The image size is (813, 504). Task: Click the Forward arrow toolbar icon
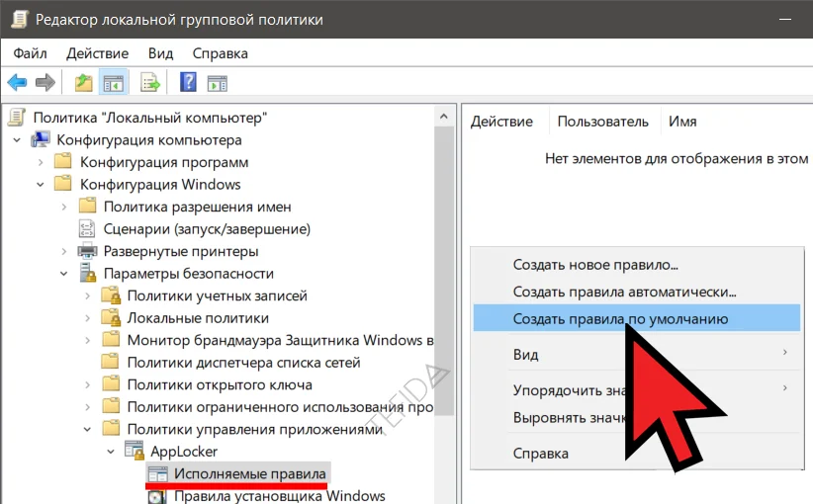click(x=45, y=82)
